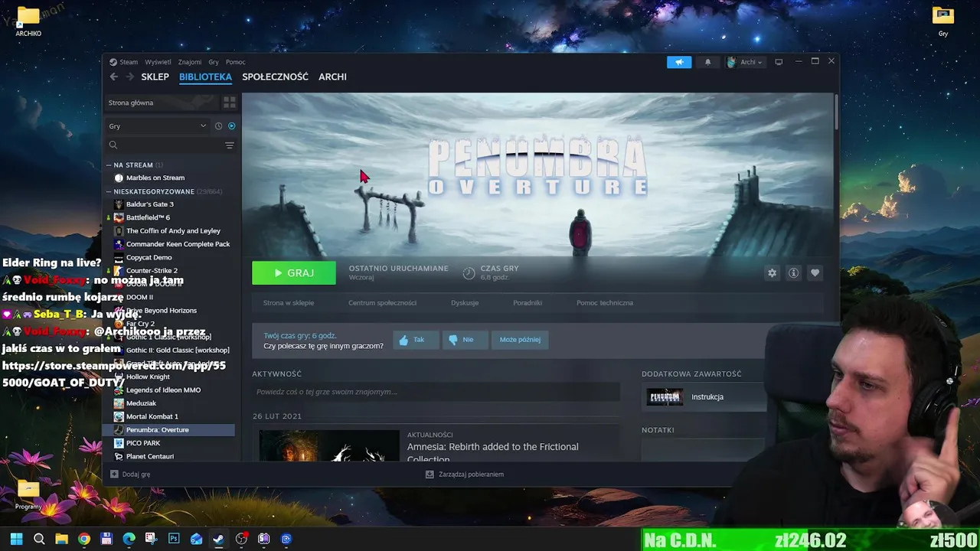Open Google Chrome from the taskbar
Screen dimensions: 980x551
click(84, 539)
